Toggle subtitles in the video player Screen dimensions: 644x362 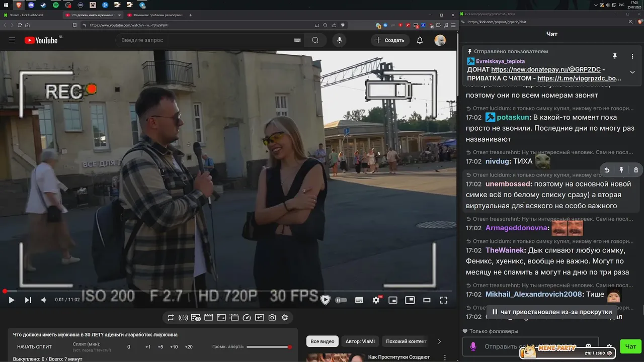pos(359,300)
